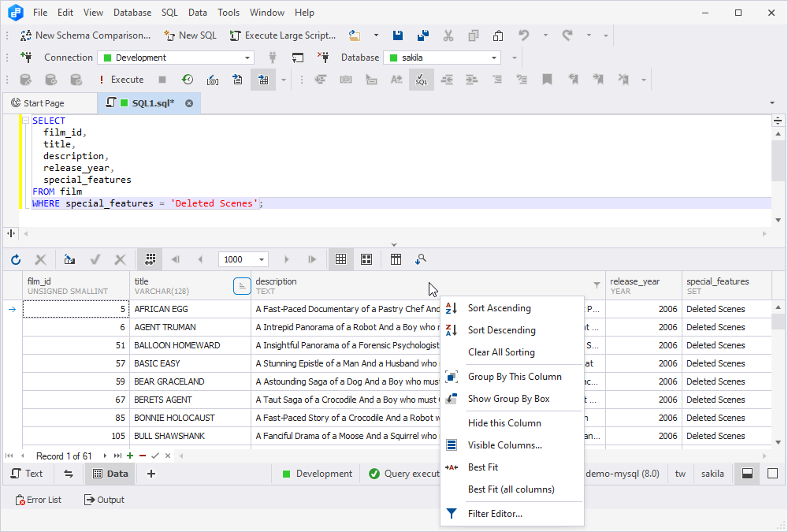Choose Group By This Column
The height and width of the screenshot is (532, 788).
click(512, 377)
